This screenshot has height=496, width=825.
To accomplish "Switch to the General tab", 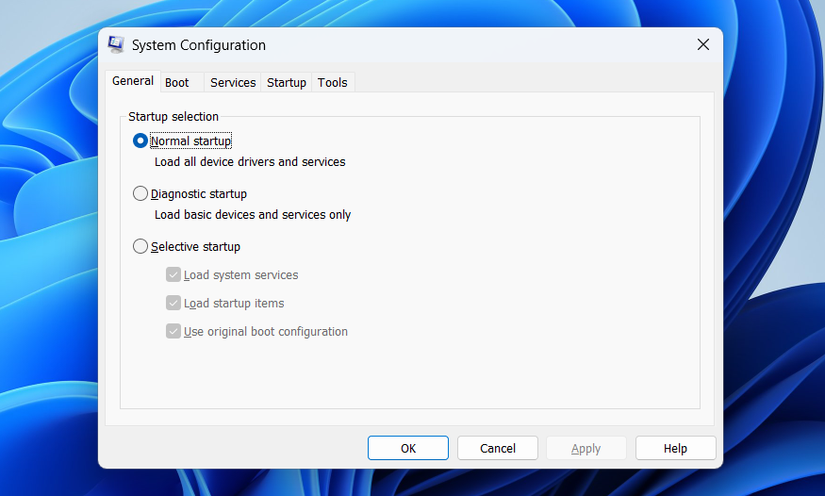I will coord(133,81).
